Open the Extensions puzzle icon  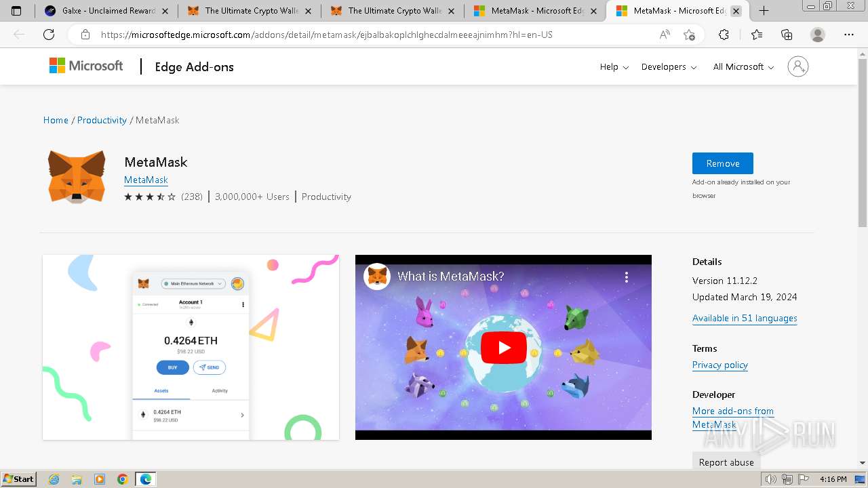(724, 35)
